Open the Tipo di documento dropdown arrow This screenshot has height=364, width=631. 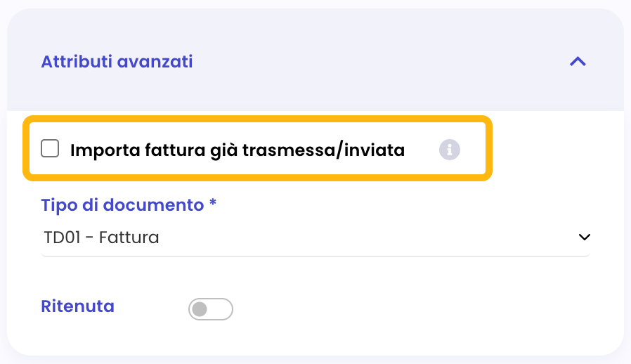[585, 238]
